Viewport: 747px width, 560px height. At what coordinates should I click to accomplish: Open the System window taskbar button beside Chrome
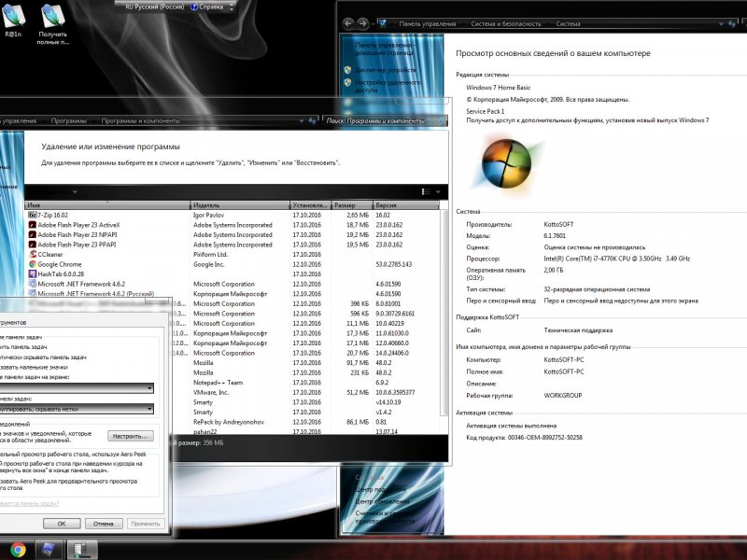pyautogui.click(x=49, y=550)
